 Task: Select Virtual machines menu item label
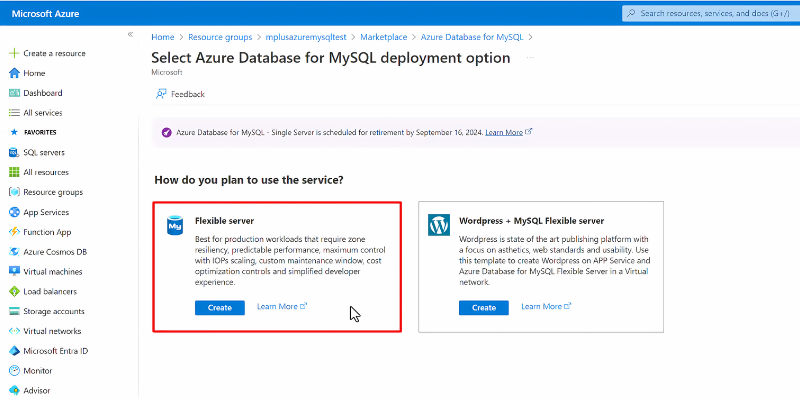point(53,272)
